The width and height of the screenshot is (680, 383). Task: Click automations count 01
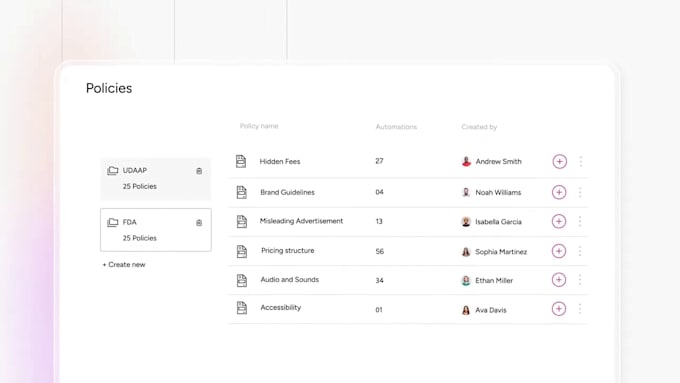click(x=379, y=310)
